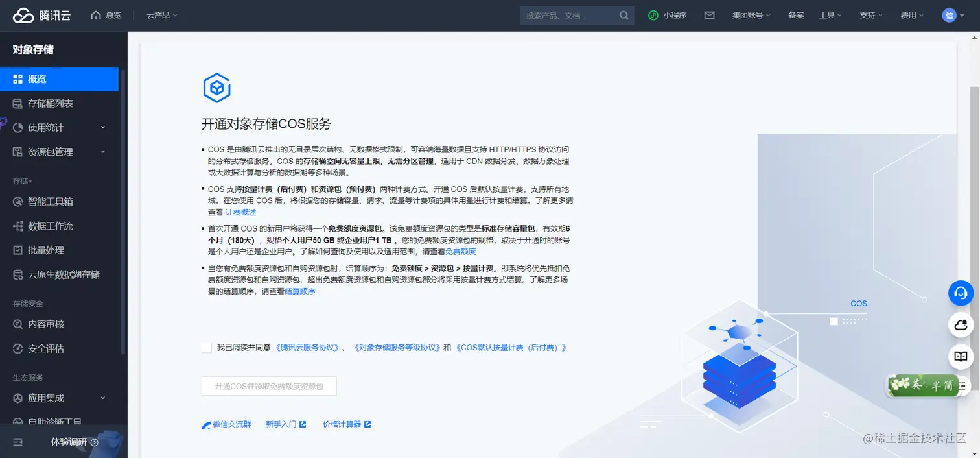The image size is (980, 458).
Task: Click the cloud notification floating icon
Action: point(961,324)
